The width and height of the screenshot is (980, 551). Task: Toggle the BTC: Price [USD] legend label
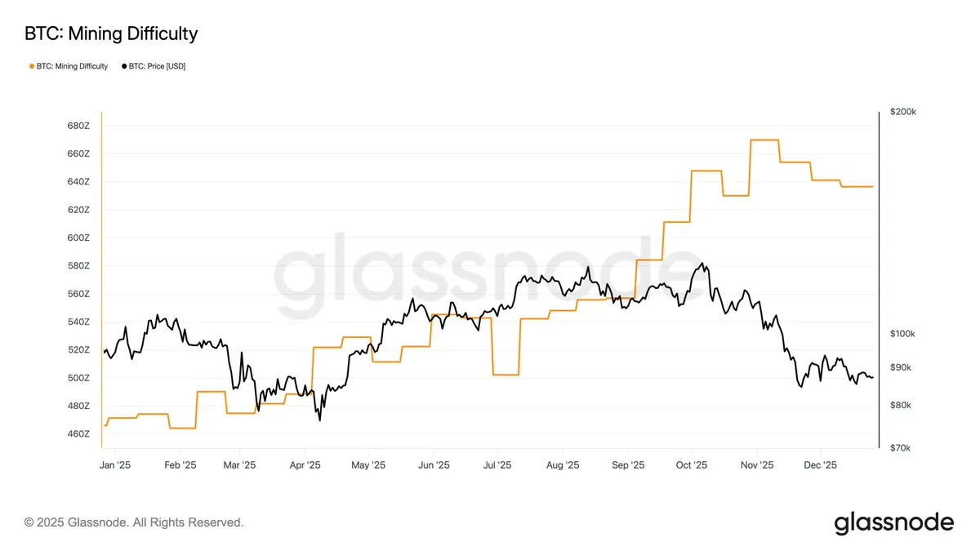157,66
